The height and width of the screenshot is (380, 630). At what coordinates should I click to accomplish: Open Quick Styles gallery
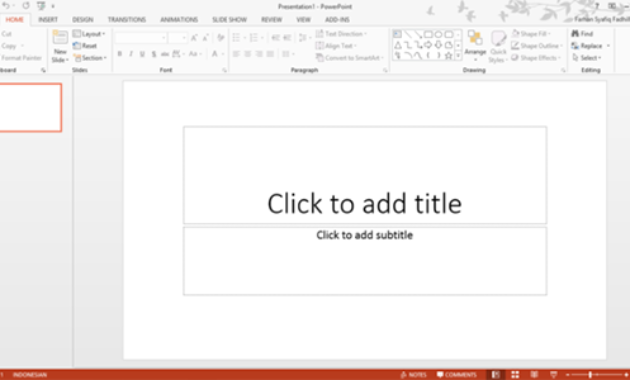(x=498, y=47)
